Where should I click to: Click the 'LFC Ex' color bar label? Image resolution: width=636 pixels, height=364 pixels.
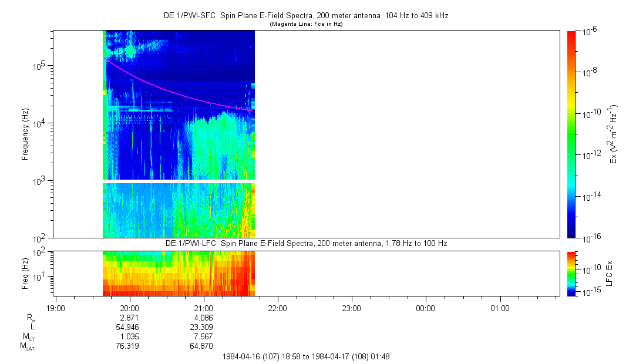(610, 274)
